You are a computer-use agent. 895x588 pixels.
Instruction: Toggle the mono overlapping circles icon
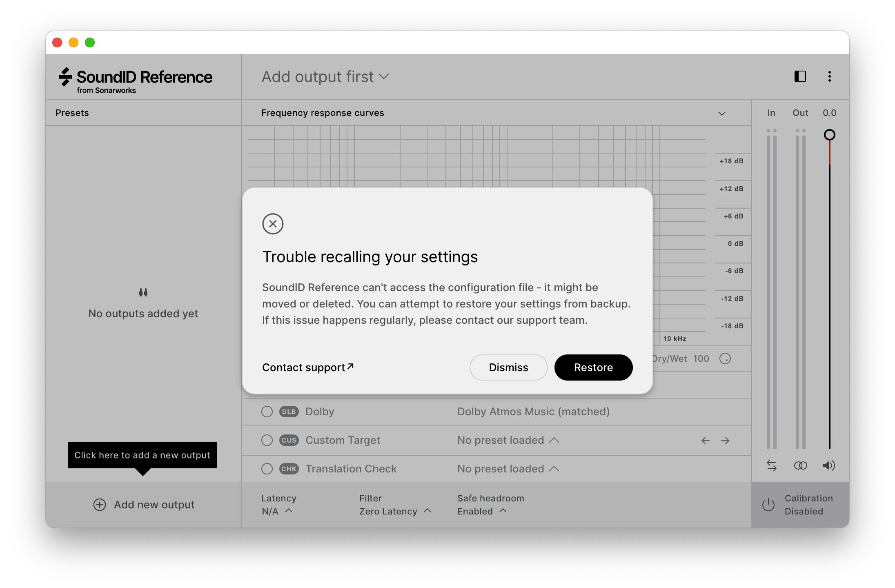click(800, 465)
